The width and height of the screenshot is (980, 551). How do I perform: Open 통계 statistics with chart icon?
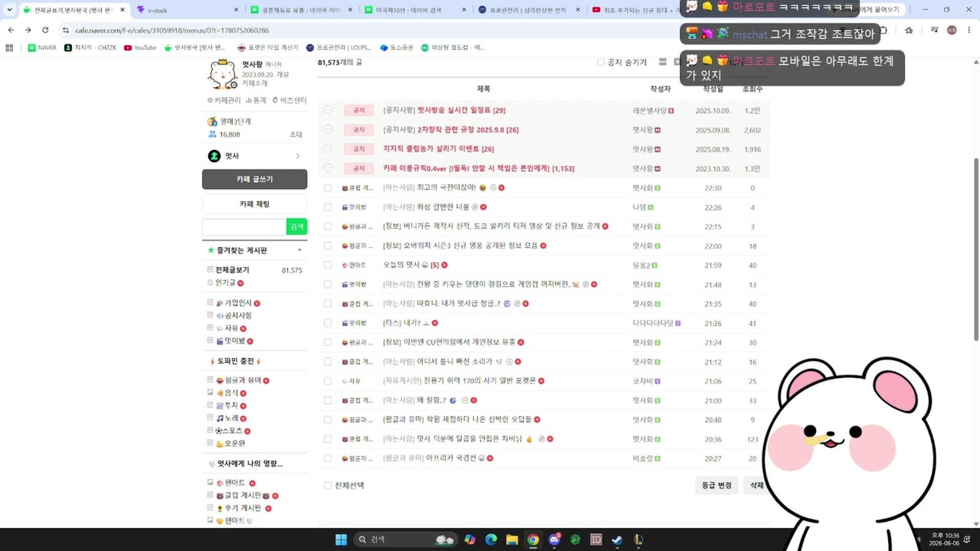coord(256,100)
